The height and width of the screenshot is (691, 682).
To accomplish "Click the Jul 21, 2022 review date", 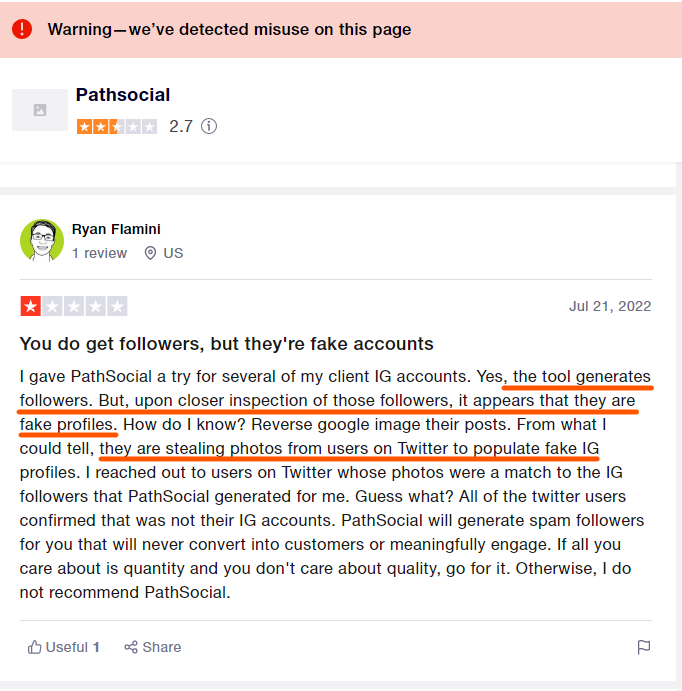I will point(610,306).
